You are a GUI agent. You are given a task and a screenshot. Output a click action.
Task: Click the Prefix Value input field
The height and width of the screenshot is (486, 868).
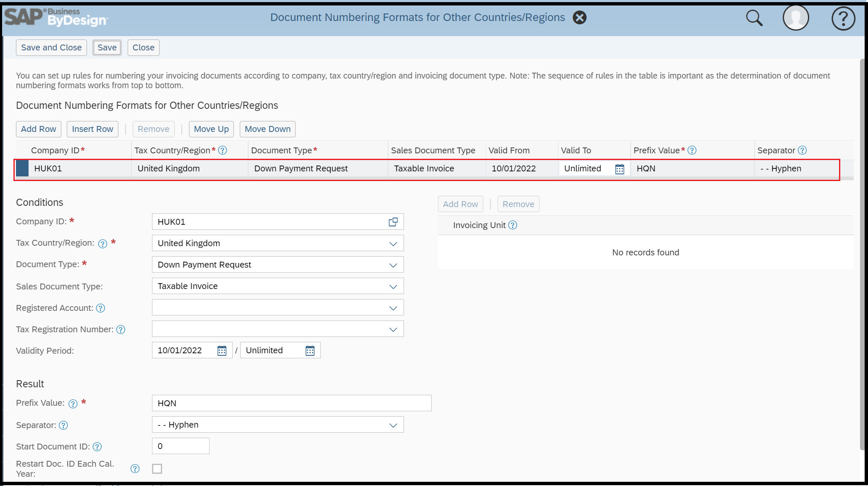pyautogui.click(x=291, y=403)
